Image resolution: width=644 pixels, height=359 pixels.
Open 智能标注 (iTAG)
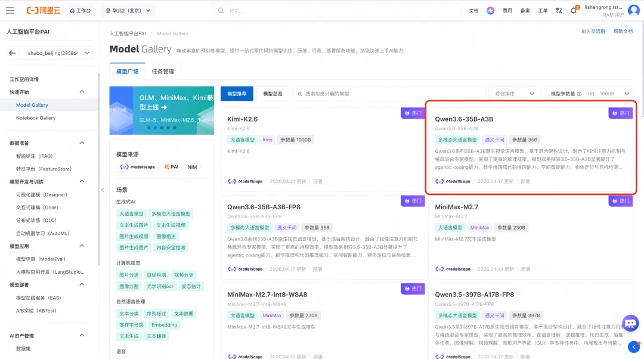[35, 156]
